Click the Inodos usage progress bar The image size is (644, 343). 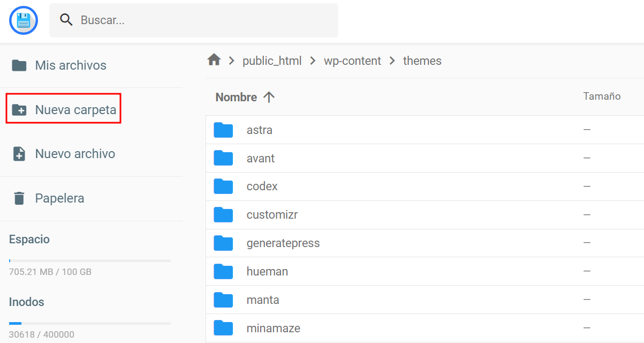click(90, 323)
